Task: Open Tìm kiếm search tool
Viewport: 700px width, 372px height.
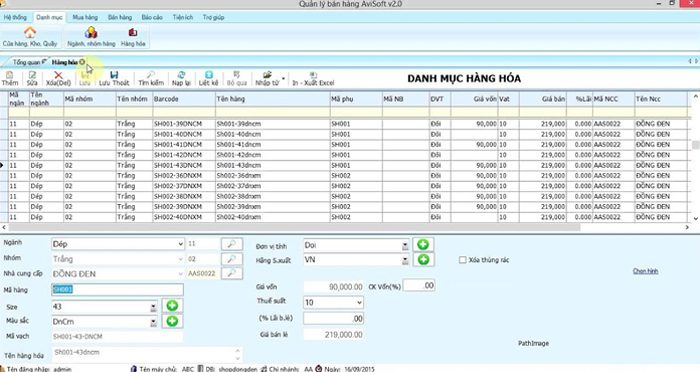Action: [x=151, y=78]
